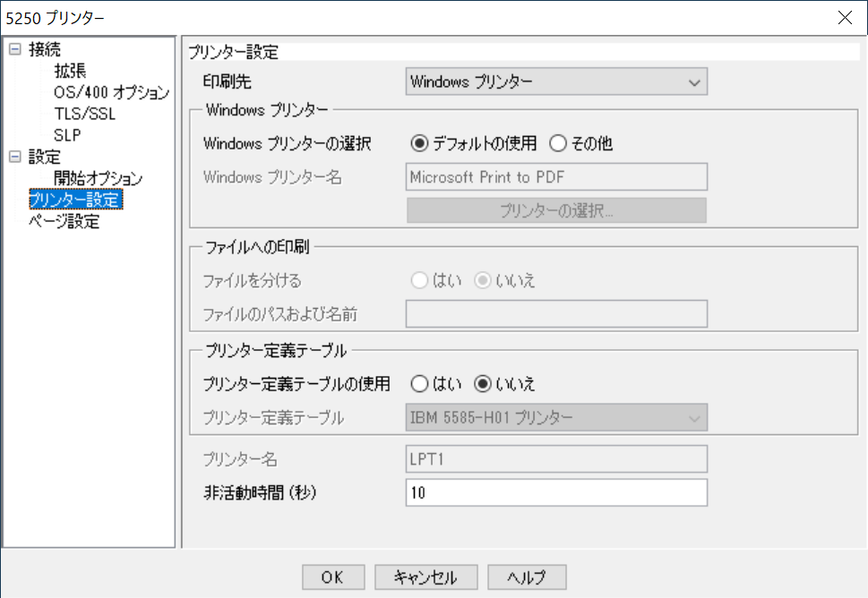868x598 pixels.
Task: Click the プリンター名 LPT1 field
Action: [x=556, y=459]
